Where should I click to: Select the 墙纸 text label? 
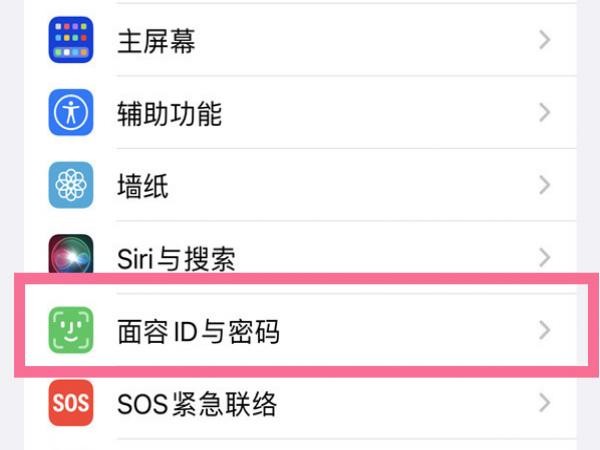(x=143, y=186)
